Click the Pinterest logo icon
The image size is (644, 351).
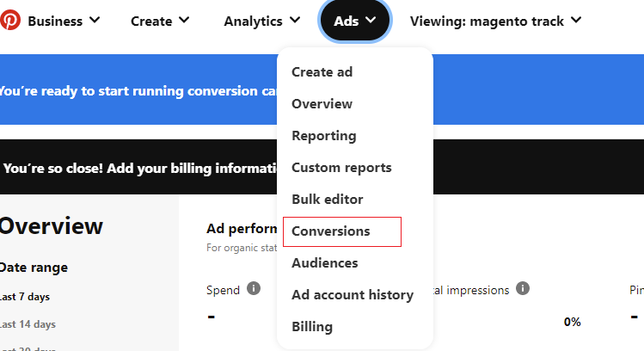point(10,20)
